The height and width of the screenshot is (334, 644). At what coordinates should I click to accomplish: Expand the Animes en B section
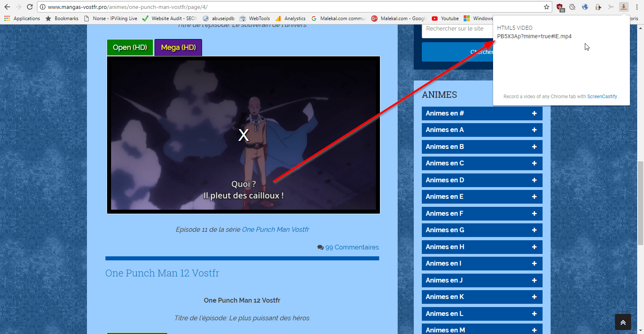tap(482, 147)
